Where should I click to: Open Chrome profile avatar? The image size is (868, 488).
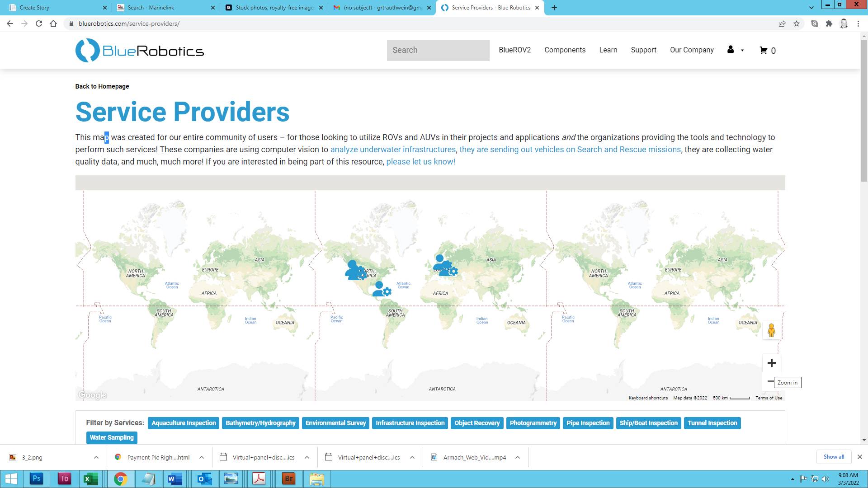point(844,23)
